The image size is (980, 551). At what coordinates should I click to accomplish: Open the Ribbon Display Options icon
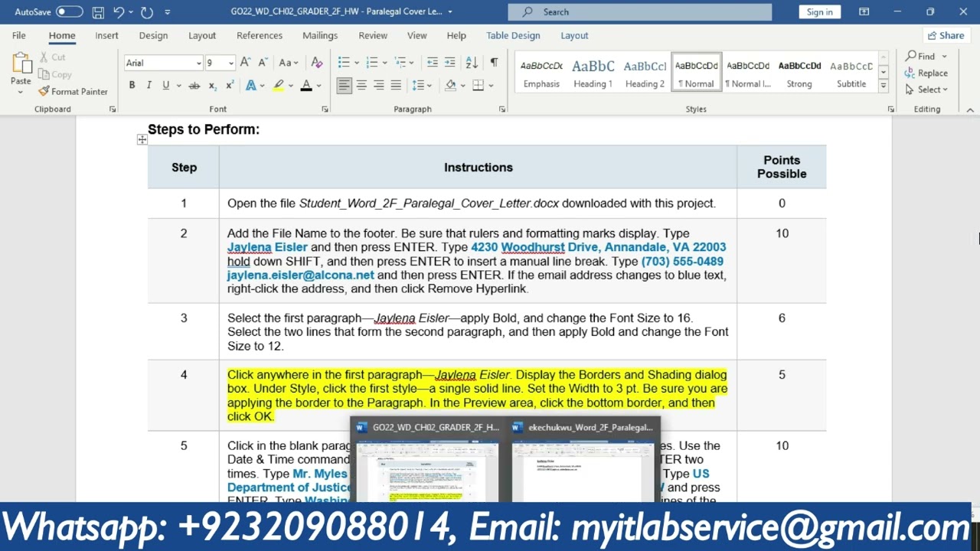pyautogui.click(x=864, y=11)
